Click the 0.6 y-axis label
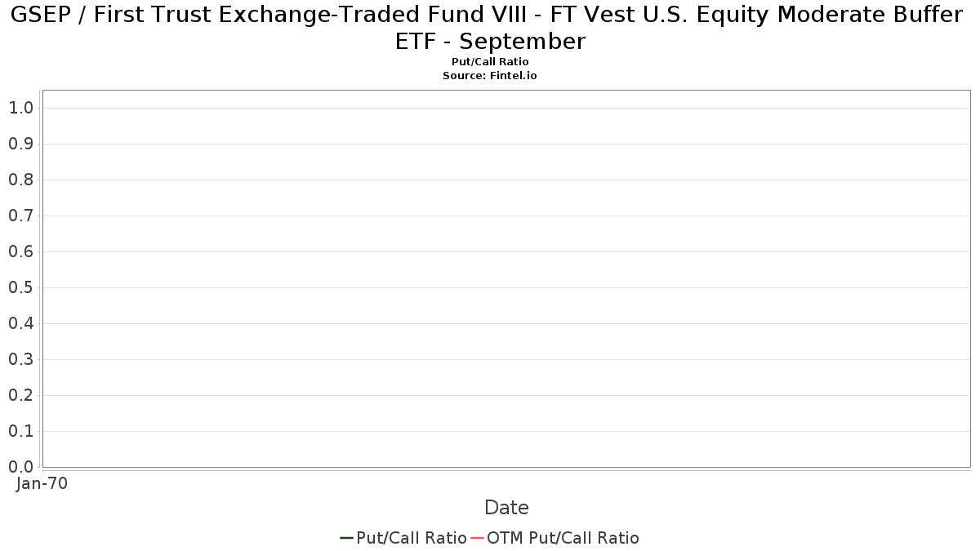The image size is (980, 551). point(20,251)
